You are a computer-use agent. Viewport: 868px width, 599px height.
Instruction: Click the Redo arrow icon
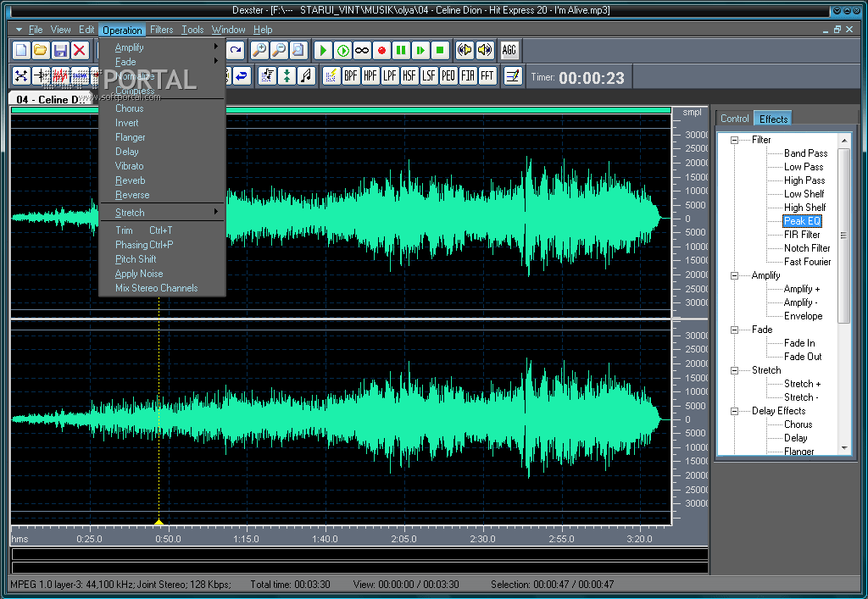[236, 50]
